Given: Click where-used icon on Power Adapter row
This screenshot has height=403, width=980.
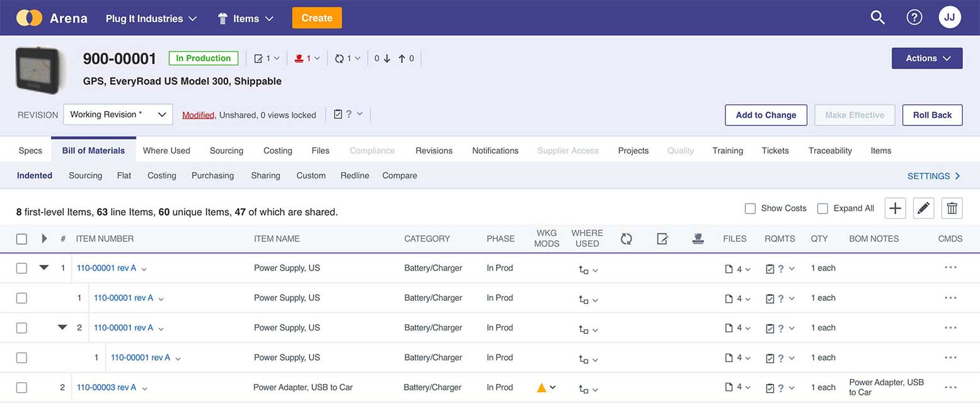Looking at the screenshot, I should pyautogui.click(x=584, y=388).
